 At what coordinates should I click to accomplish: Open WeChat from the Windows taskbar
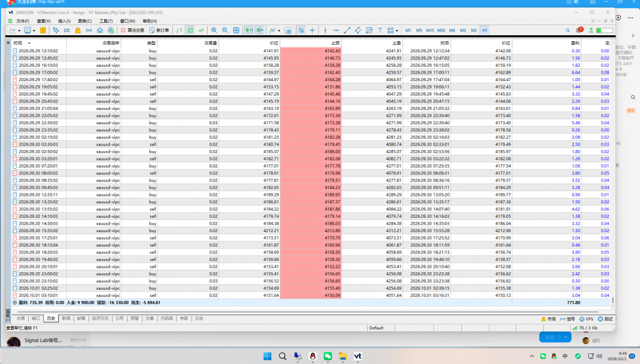(x=328, y=356)
